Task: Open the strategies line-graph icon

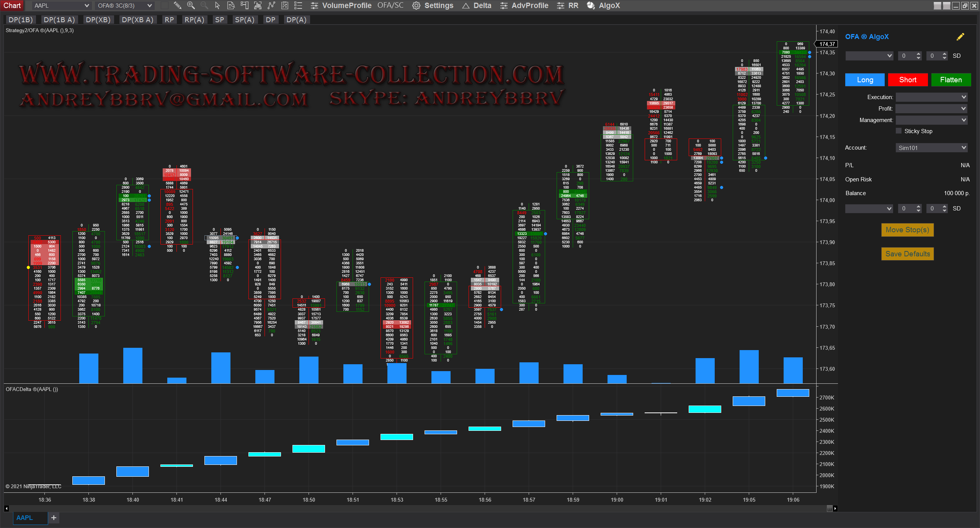Action: [271, 5]
